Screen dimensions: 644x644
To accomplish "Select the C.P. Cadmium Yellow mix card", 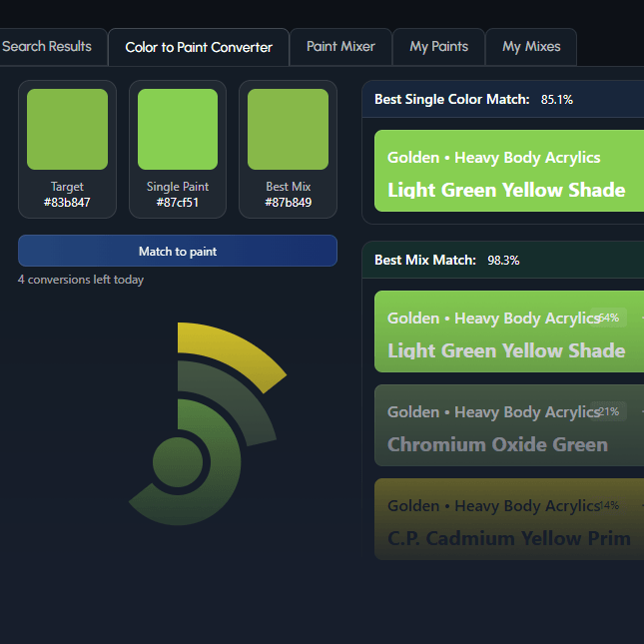I will click(507, 519).
